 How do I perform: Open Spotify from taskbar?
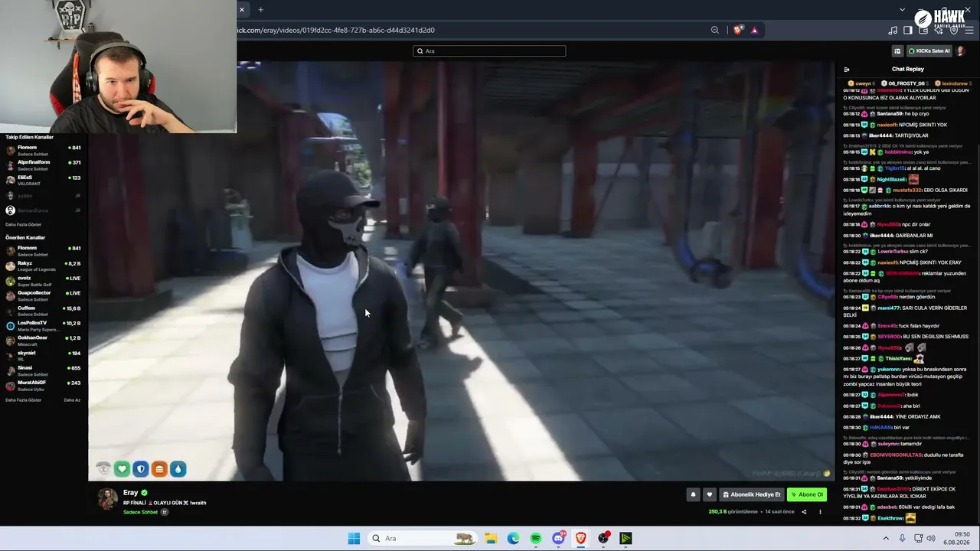535,538
